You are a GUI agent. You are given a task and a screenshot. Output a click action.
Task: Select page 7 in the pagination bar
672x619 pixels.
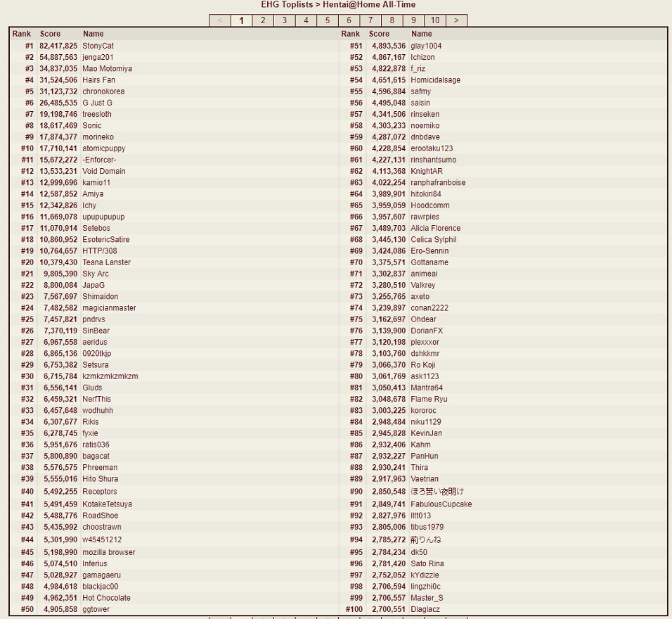(370, 20)
